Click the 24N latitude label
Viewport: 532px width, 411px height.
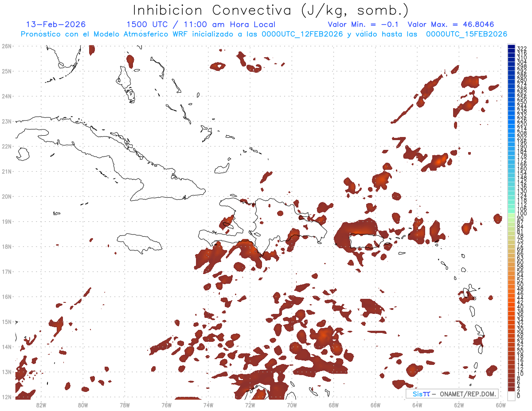(x=7, y=96)
